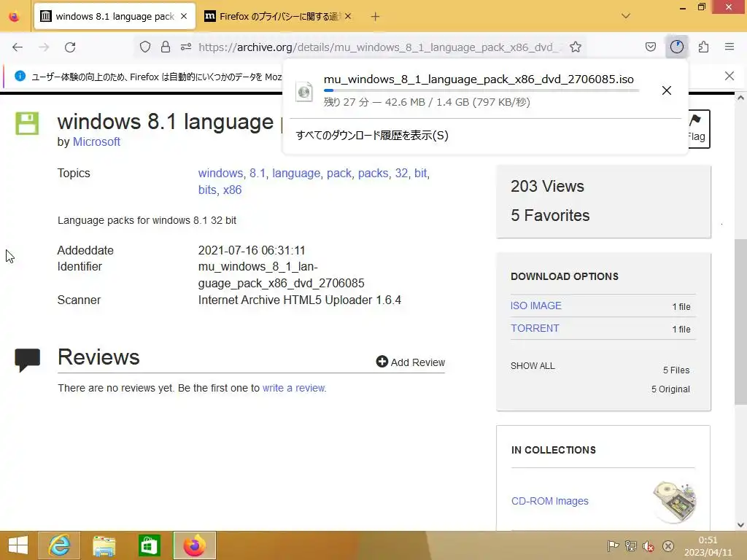Click the scrollbar up arrow

coord(740,98)
